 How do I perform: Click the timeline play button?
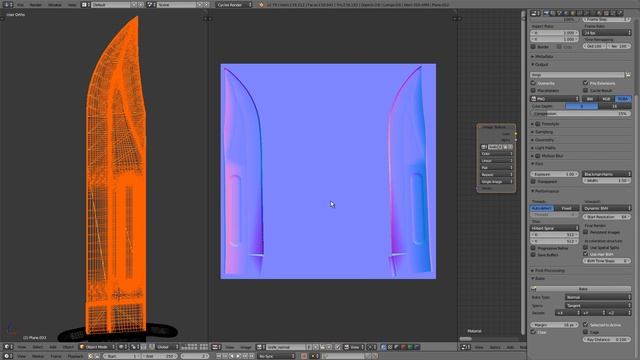238,356
